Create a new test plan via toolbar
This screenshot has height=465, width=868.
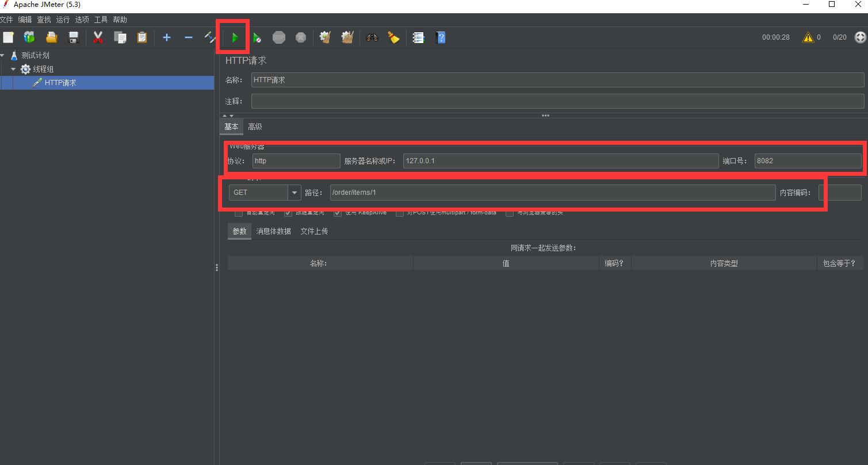coord(8,37)
